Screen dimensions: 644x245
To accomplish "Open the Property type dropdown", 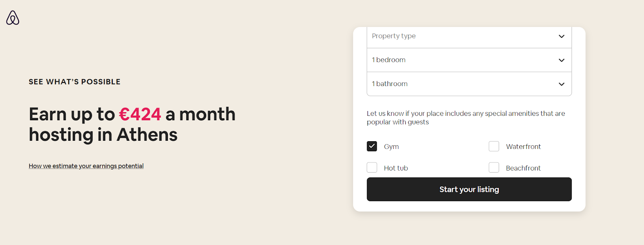I will [x=469, y=36].
